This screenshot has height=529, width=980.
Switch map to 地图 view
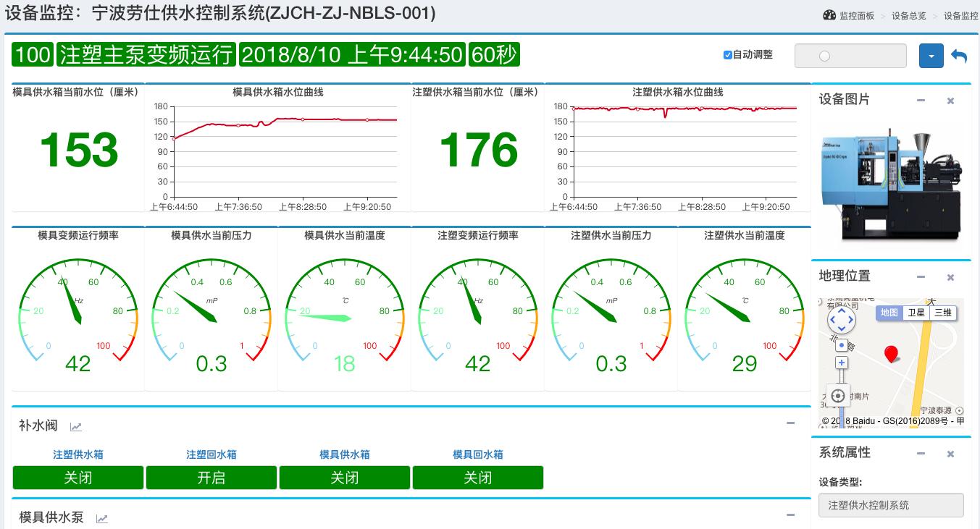[x=889, y=313]
